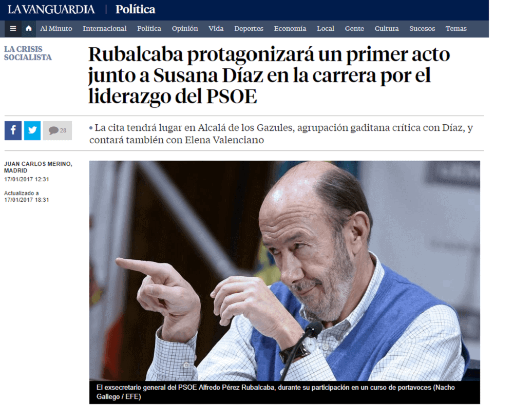Select Internacional in navigation
513x420 pixels.
105,28
